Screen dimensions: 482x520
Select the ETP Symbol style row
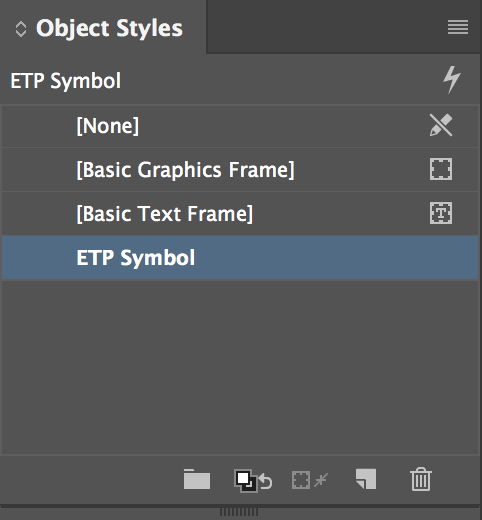click(x=240, y=257)
